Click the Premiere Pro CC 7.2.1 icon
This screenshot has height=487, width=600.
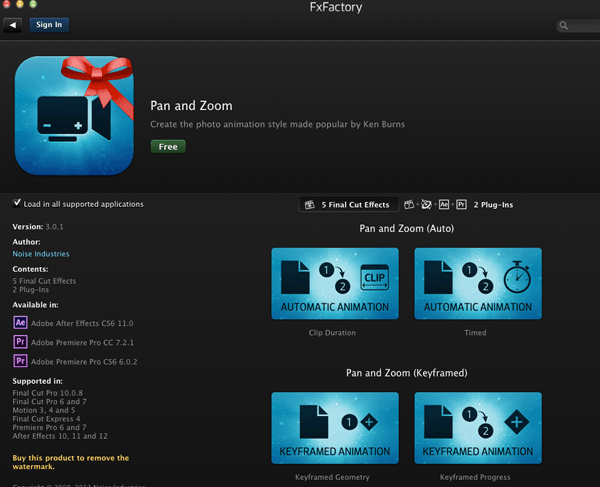click(x=20, y=342)
